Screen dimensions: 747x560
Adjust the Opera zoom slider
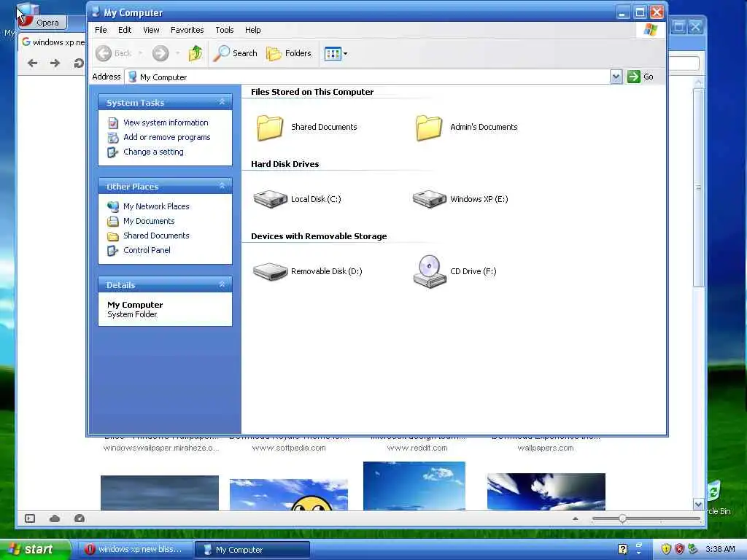point(622,518)
